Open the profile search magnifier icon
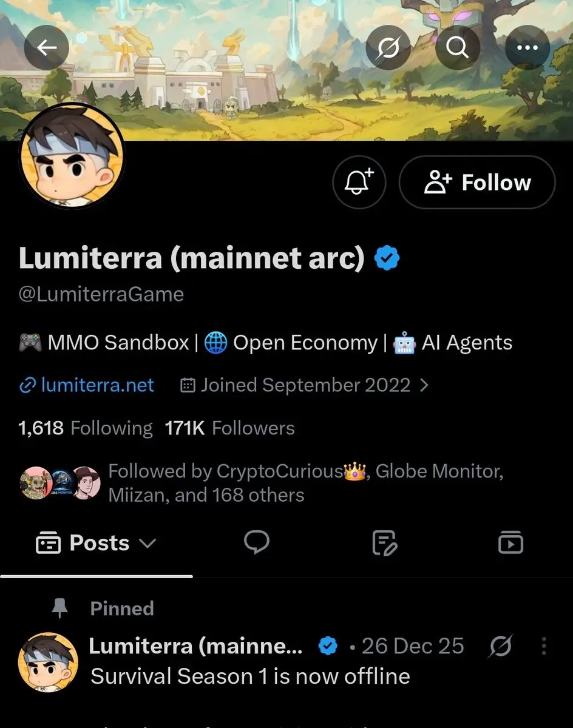Image resolution: width=573 pixels, height=728 pixels. click(x=458, y=47)
